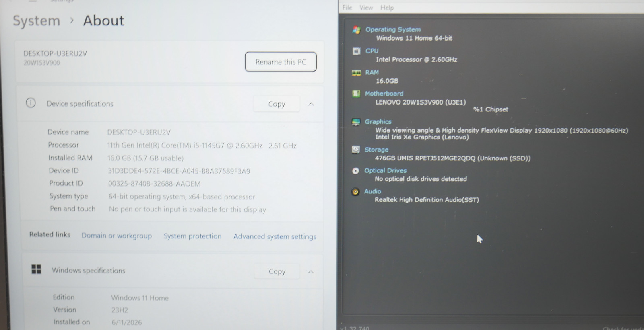This screenshot has height=330, width=644.
Task: Click the Motherboard icon in Speccy
Action: pyautogui.click(x=356, y=94)
